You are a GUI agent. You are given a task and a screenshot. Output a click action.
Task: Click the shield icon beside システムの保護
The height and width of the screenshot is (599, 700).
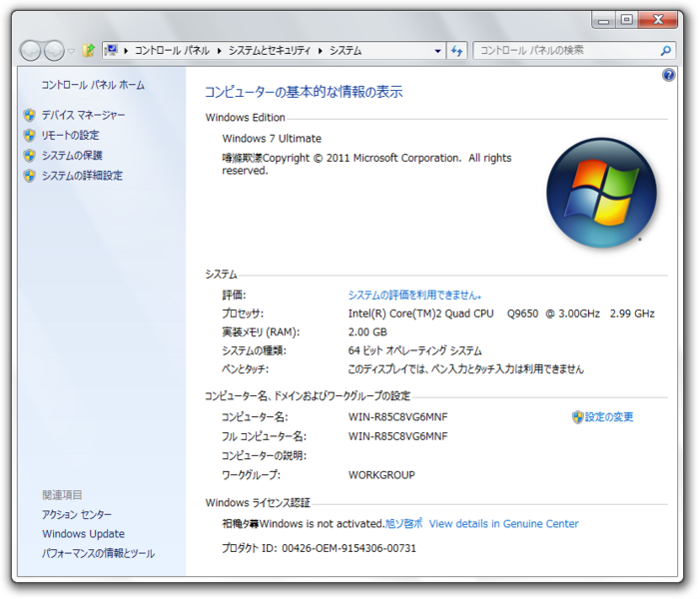click(x=30, y=156)
